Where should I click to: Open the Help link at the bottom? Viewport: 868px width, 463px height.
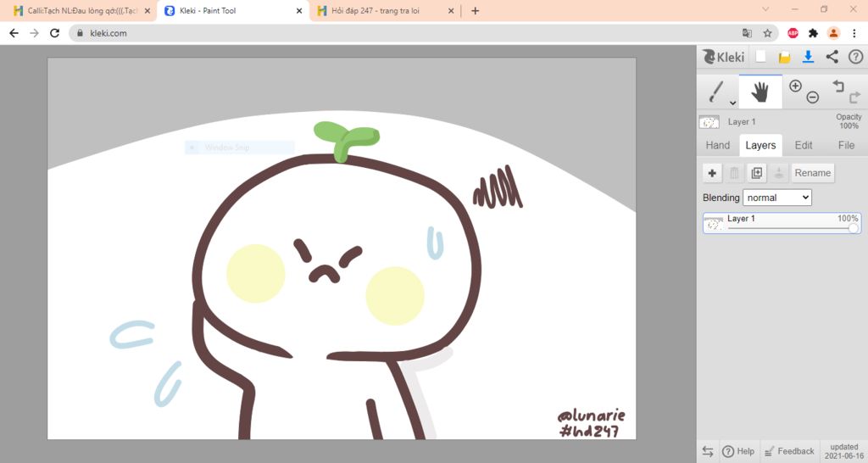coord(738,451)
